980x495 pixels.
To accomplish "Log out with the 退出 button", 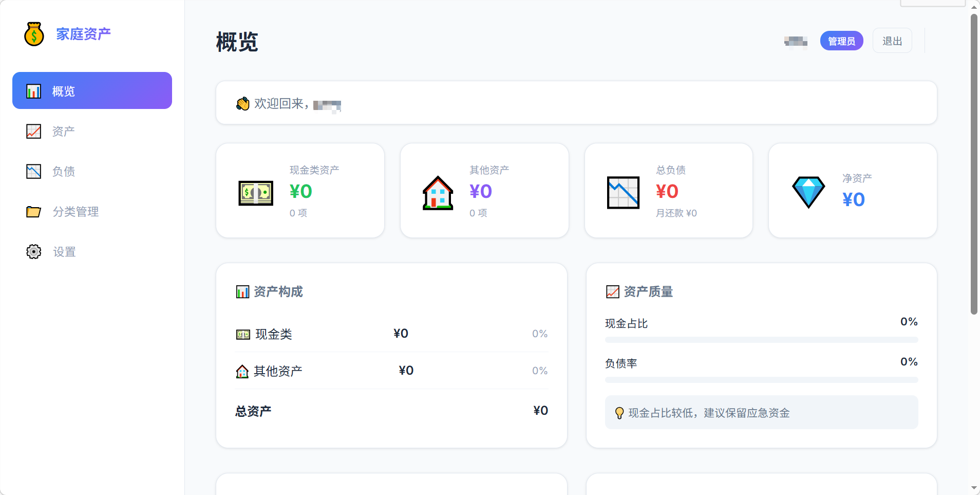I will (892, 41).
